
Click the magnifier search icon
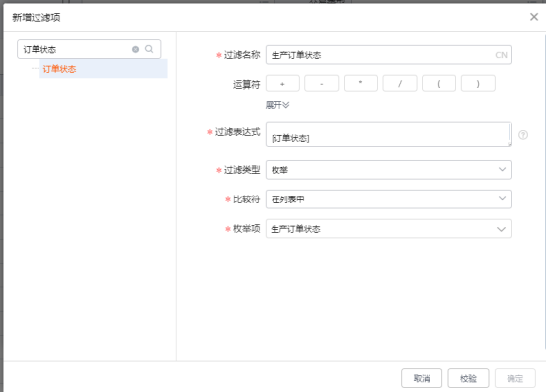tap(149, 49)
